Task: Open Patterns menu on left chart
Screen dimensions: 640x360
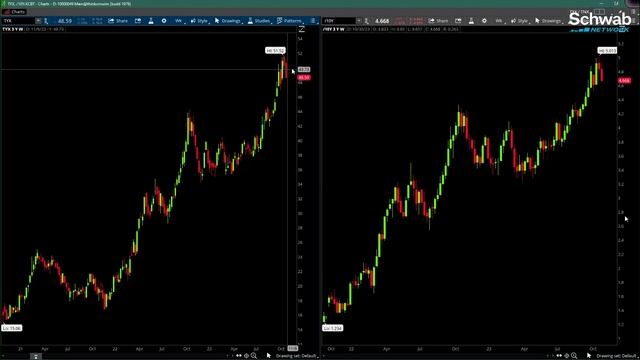Action: 290,21
